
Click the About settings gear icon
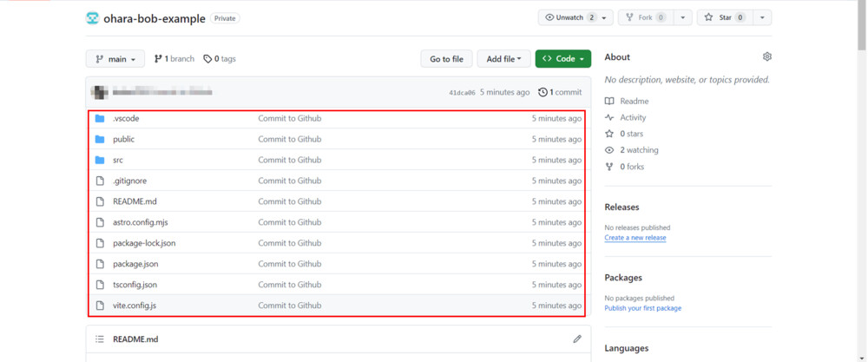tap(766, 57)
